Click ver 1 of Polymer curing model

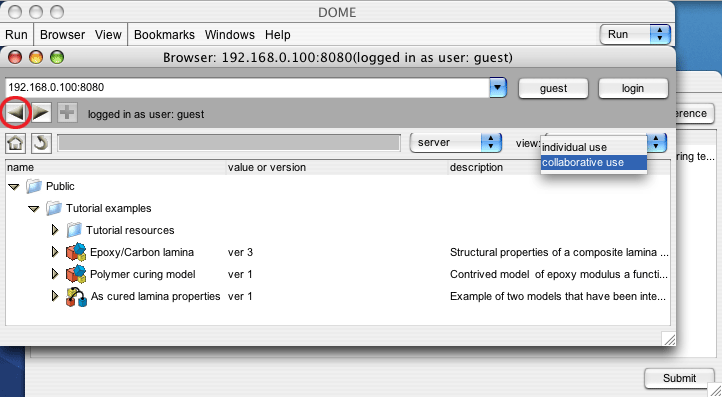click(240, 274)
